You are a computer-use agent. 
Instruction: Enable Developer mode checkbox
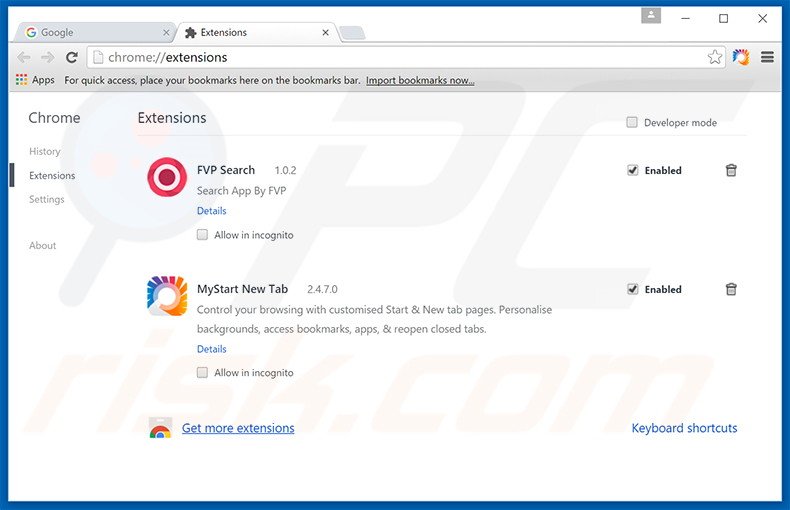631,122
